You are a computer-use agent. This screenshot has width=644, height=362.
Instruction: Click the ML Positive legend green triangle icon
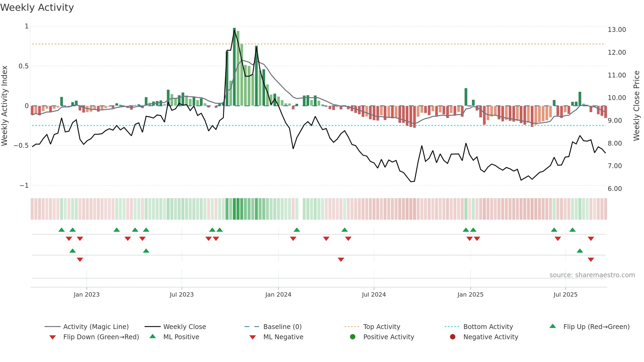coord(153,336)
